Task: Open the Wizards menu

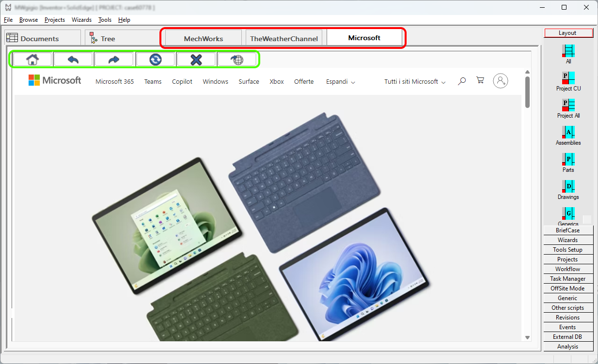Action: [x=81, y=20]
